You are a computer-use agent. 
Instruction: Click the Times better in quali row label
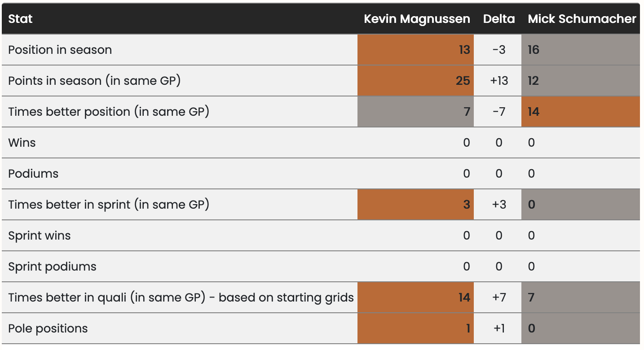pyautogui.click(x=181, y=297)
